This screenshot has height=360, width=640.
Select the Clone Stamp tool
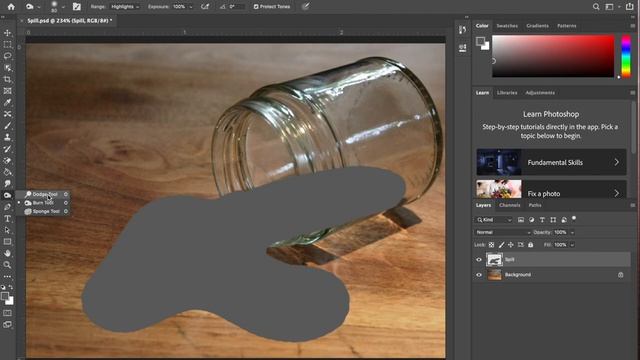7,138
